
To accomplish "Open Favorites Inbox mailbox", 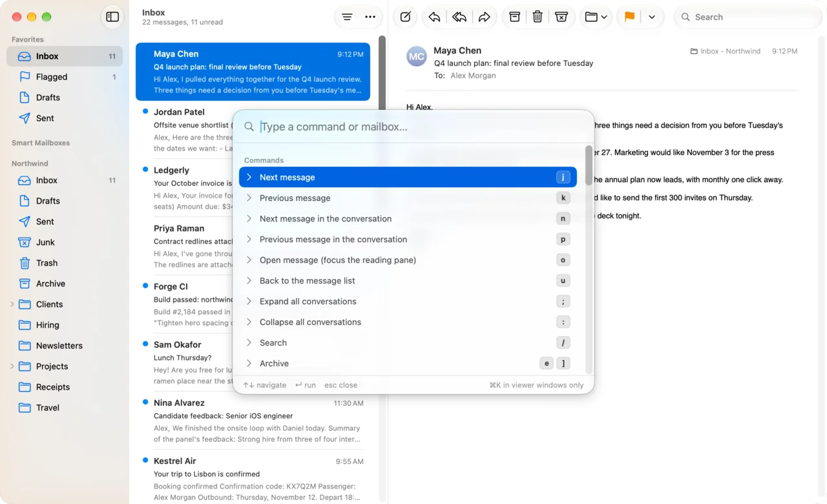I will [x=65, y=56].
